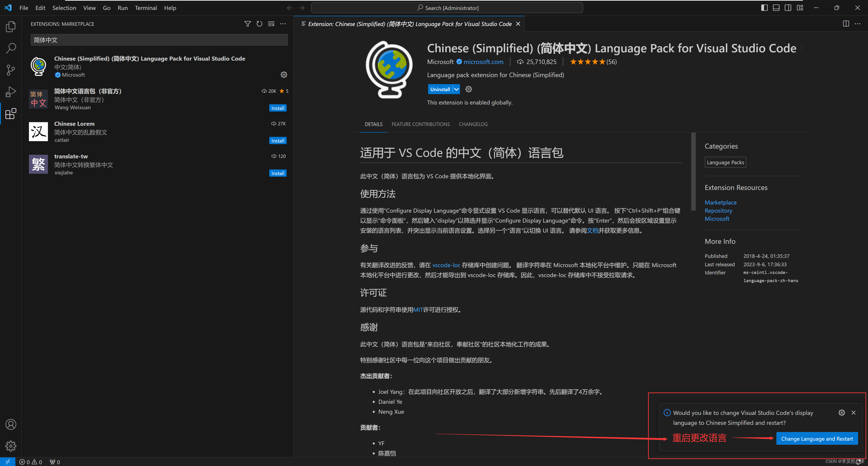
Task: Open the Repository resource link
Action: 718,210
